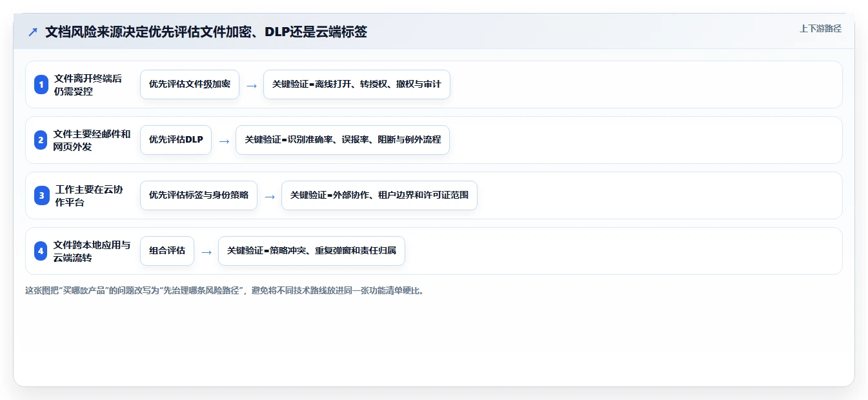Click step number badge 3
Image resolution: width=868 pixels, height=400 pixels.
tap(41, 195)
